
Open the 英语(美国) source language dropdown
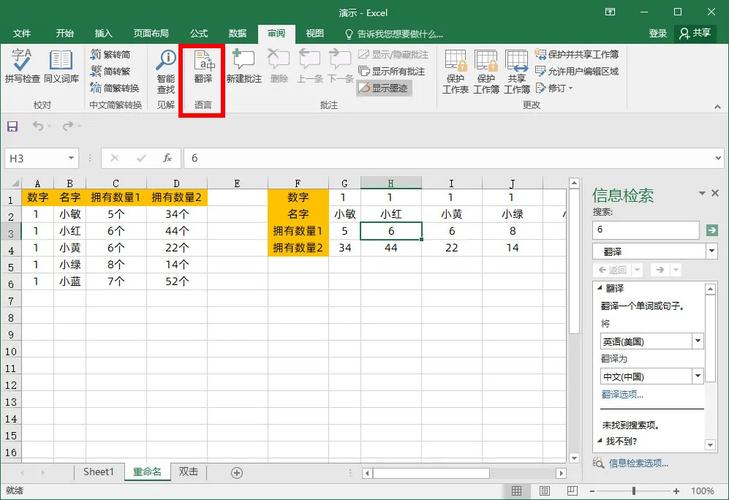point(697,341)
